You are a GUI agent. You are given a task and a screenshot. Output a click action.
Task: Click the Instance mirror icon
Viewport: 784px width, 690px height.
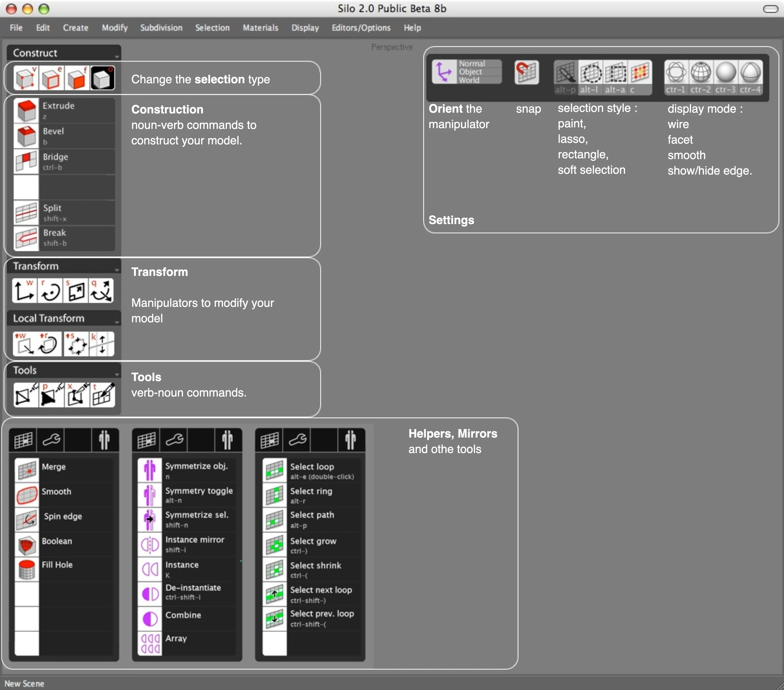click(150, 545)
